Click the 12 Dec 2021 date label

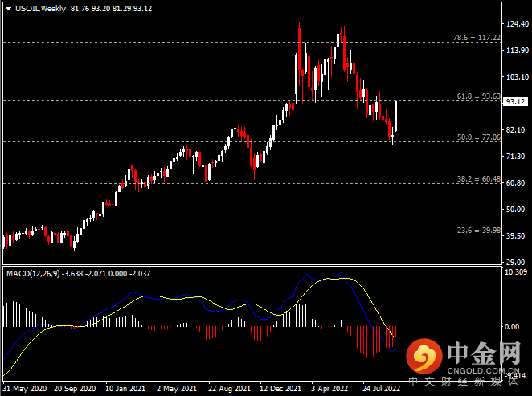[280, 389]
